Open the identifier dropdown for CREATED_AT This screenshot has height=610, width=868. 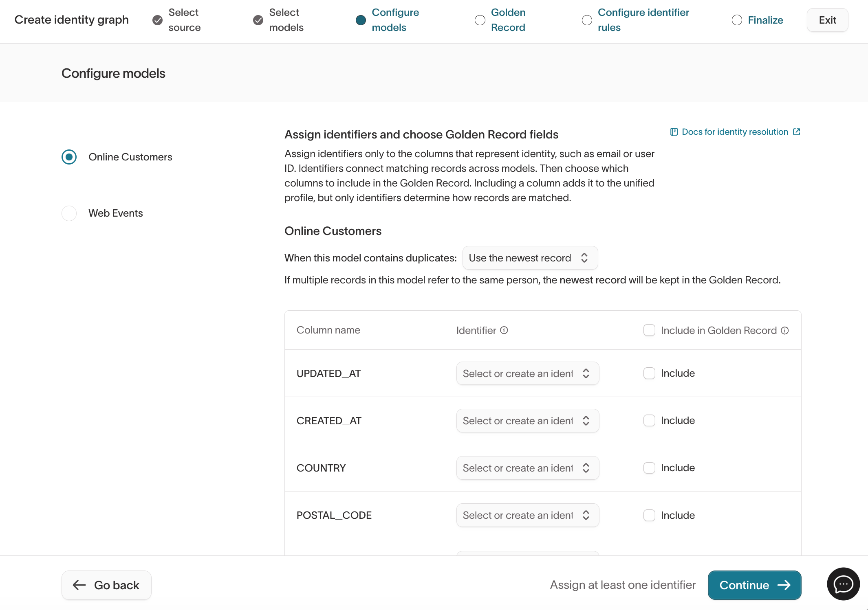point(527,420)
